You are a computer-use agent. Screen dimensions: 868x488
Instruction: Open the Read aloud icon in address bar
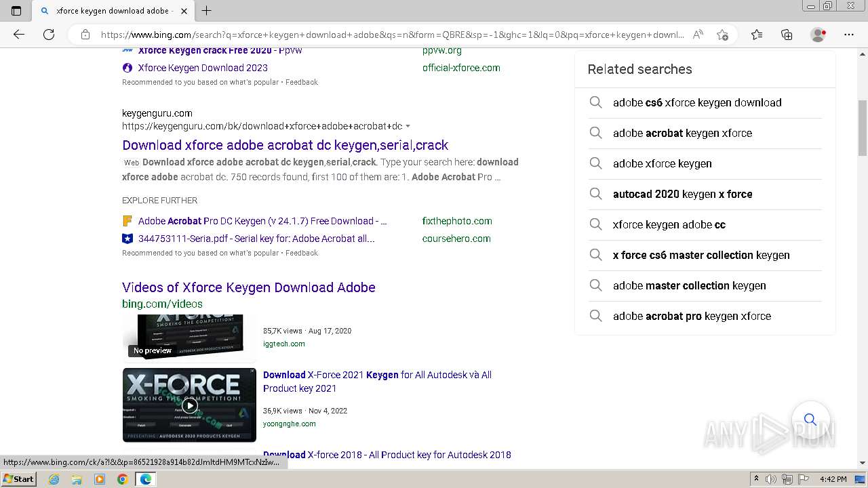click(x=698, y=35)
